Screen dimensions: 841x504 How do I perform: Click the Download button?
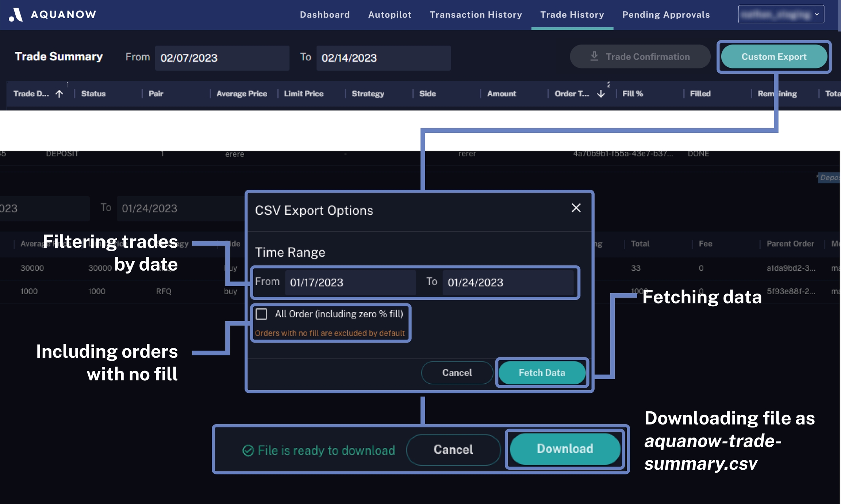pos(565,449)
